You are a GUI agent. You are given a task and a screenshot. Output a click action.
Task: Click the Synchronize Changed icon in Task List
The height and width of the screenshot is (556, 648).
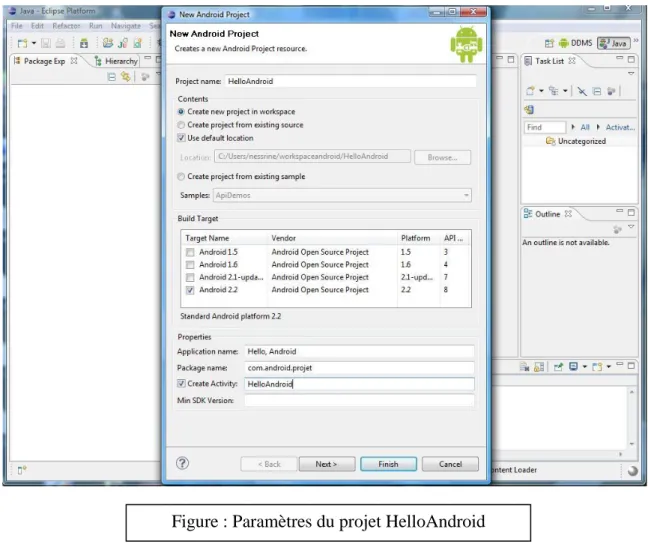(529, 110)
